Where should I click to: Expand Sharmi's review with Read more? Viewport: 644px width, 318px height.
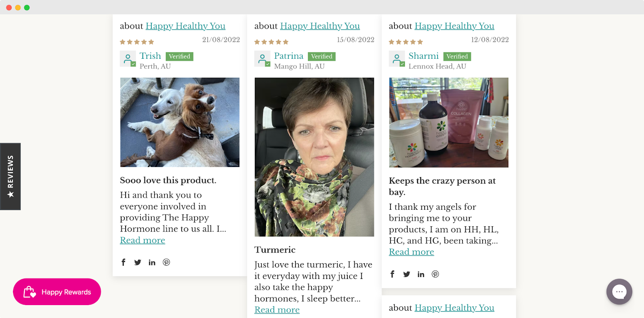click(411, 252)
